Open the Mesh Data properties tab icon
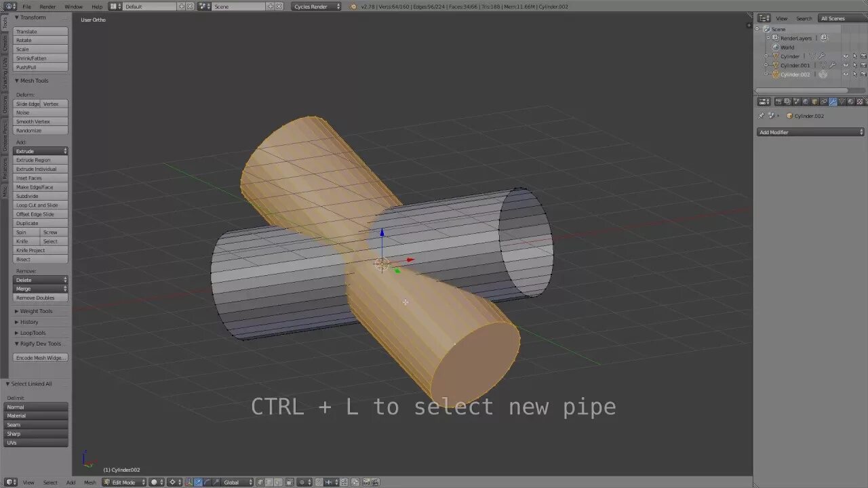Image resolution: width=868 pixels, height=488 pixels. (x=842, y=102)
